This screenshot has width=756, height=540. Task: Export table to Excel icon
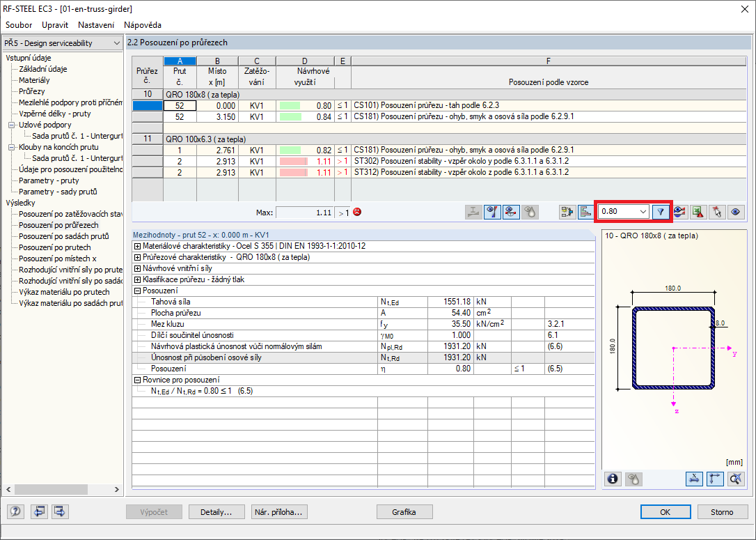click(698, 212)
